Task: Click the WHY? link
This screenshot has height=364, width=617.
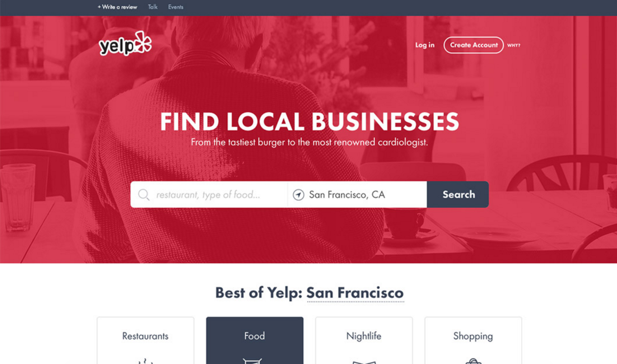Action: pyautogui.click(x=514, y=45)
